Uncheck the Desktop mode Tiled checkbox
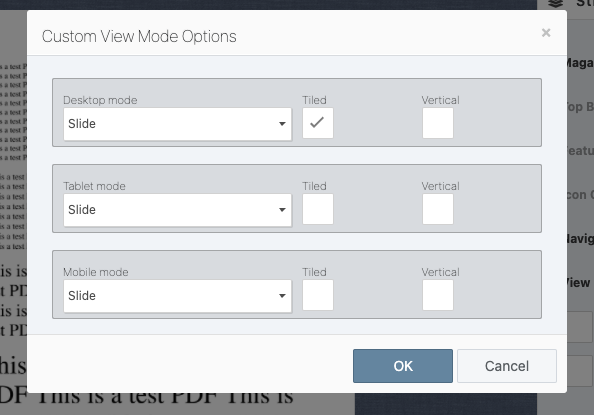 pos(317,123)
